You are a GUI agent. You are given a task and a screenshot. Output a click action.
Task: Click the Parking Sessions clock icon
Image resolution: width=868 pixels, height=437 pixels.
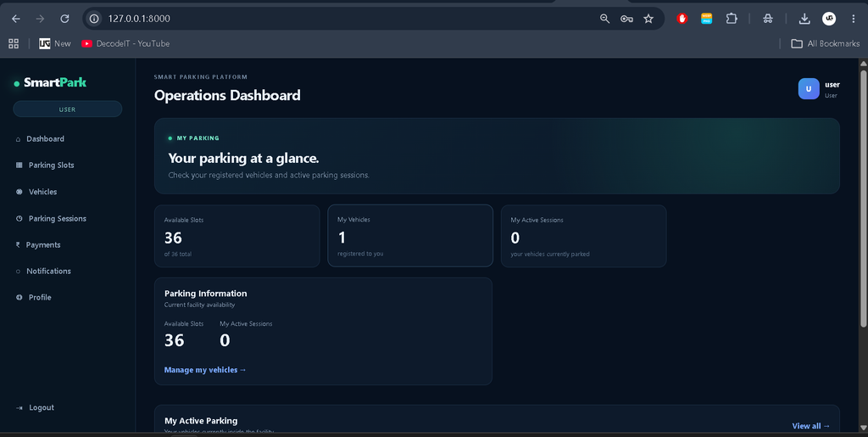(19, 218)
